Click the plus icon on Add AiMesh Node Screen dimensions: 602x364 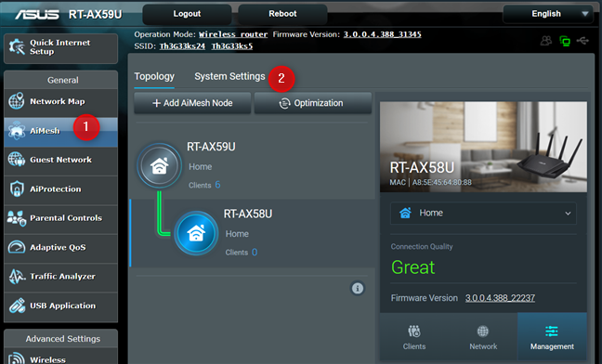[x=156, y=103]
